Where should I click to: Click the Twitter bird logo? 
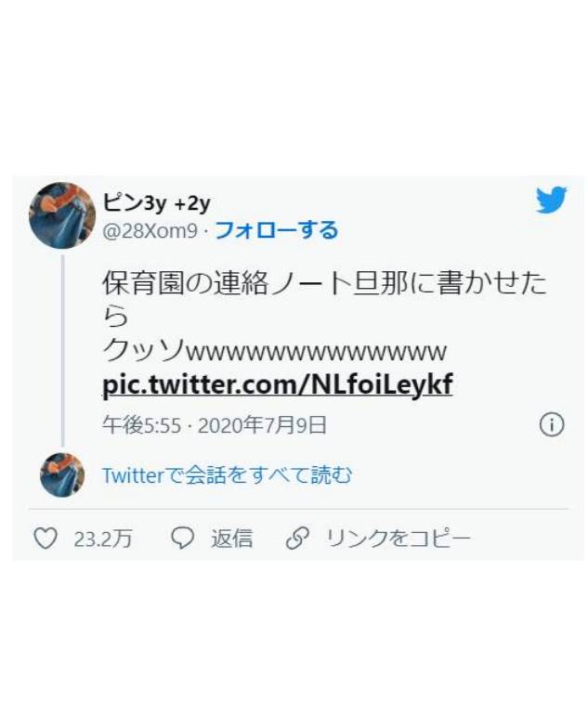click(552, 200)
